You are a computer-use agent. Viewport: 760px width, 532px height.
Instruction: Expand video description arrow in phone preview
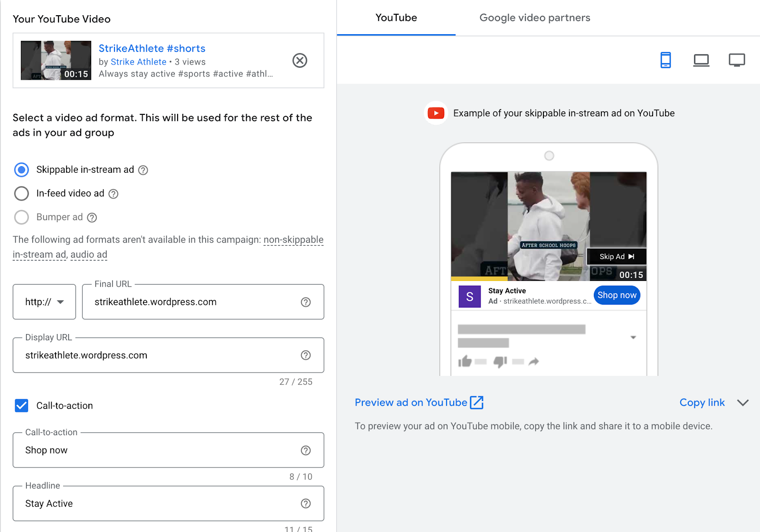(633, 337)
